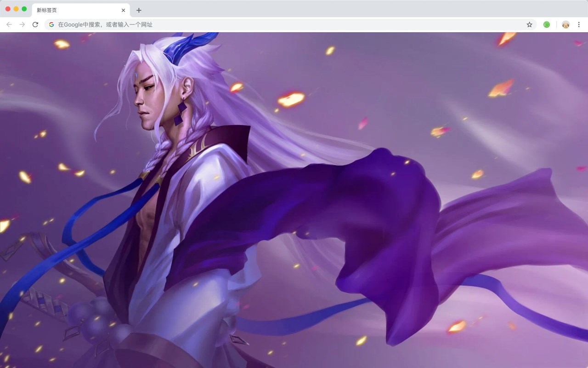Close the 新标签页 tab
The width and height of the screenshot is (588, 368).
point(123,10)
